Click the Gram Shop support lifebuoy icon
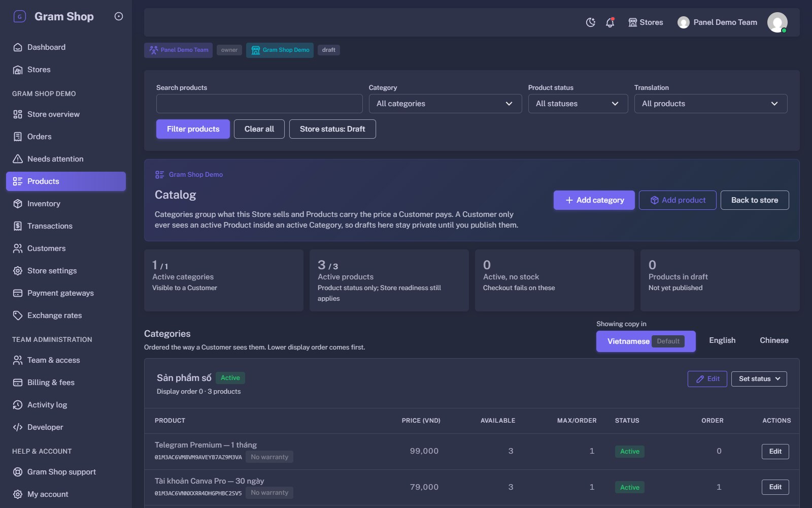Viewport: 812px width, 508px height. coord(18,472)
